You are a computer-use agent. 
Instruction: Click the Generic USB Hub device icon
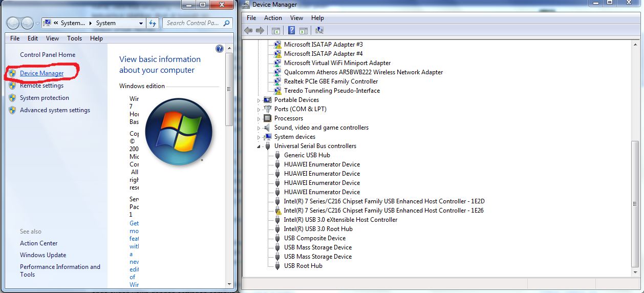tap(277, 155)
